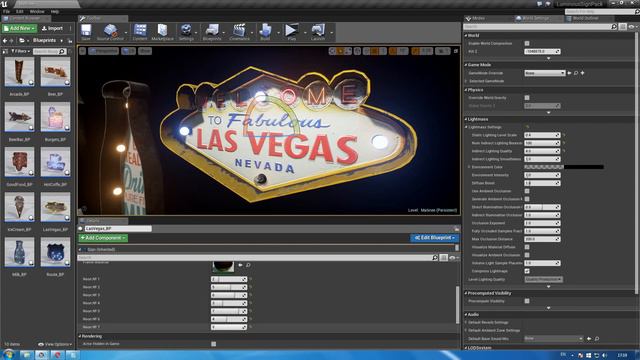
Task: Collapse the Game Mode section
Action: (466, 65)
